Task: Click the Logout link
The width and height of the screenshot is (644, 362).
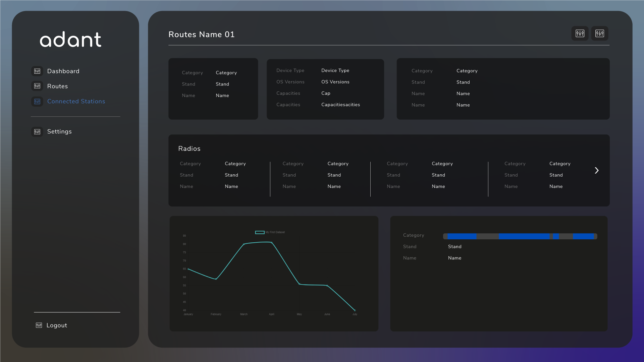Action: click(x=57, y=325)
